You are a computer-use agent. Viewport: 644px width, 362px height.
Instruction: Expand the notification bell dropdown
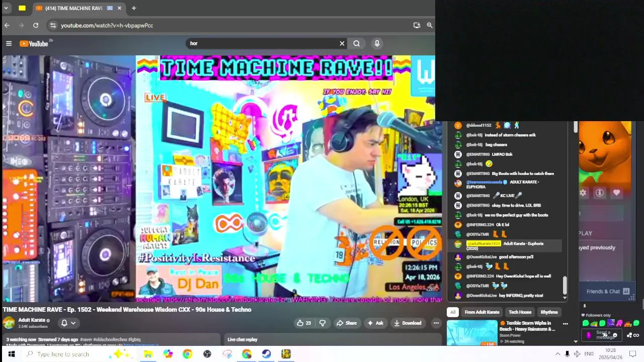point(68,323)
